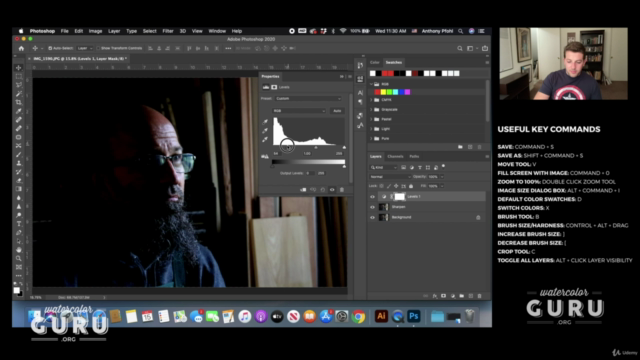Pick the black point eyedropper in Levels
640x360 pixels.
(265, 122)
